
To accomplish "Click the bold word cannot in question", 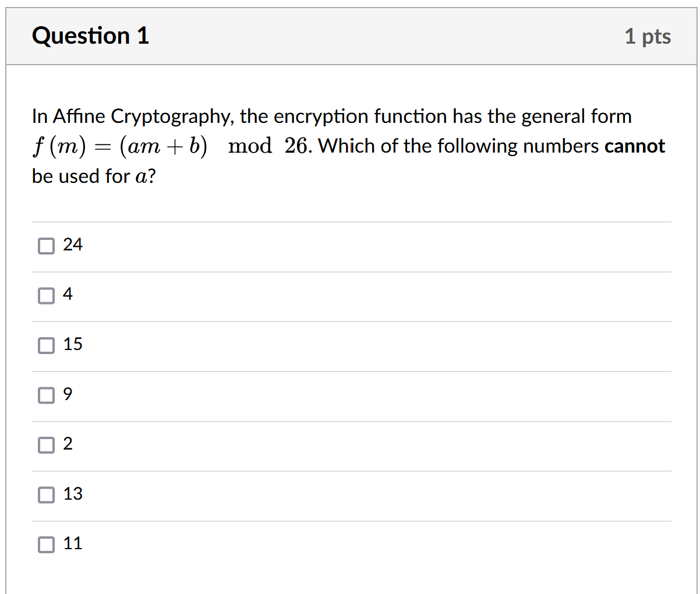I will click(635, 146).
